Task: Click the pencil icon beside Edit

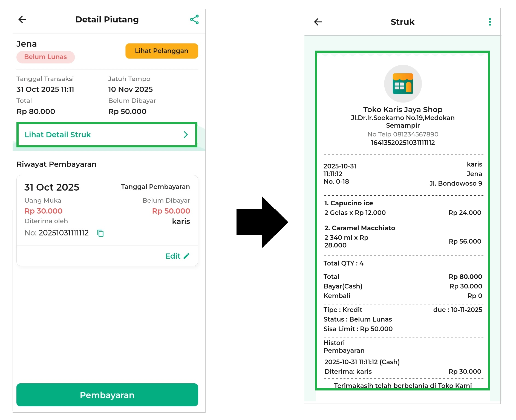Action: pyautogui.click(x=187, y=256)
